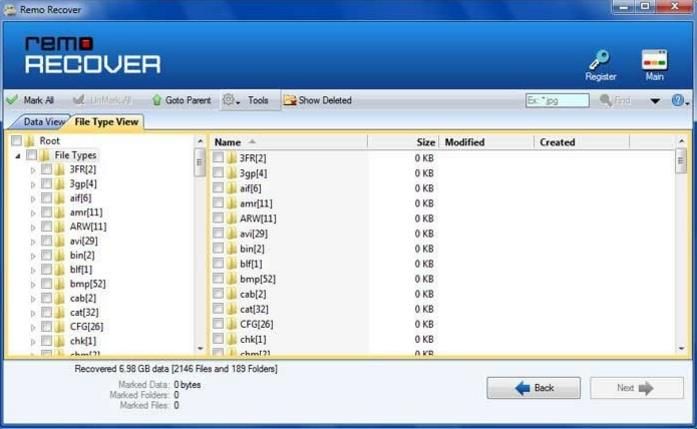Click the file list vertical scrollbar
The height and width of the screenshot is (429, 697).
[681, 250]
